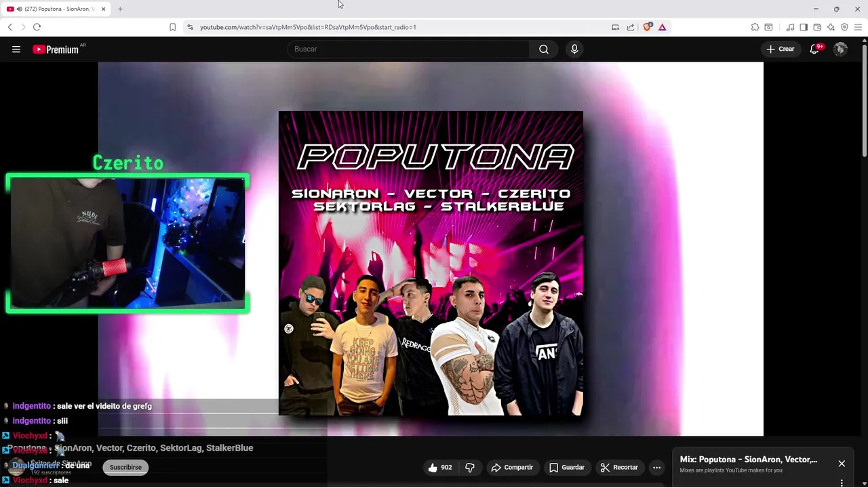The width and height of the screenshot is (868, 488).
Task: Click the site settings icon in address bar
Action: [190, 27]
